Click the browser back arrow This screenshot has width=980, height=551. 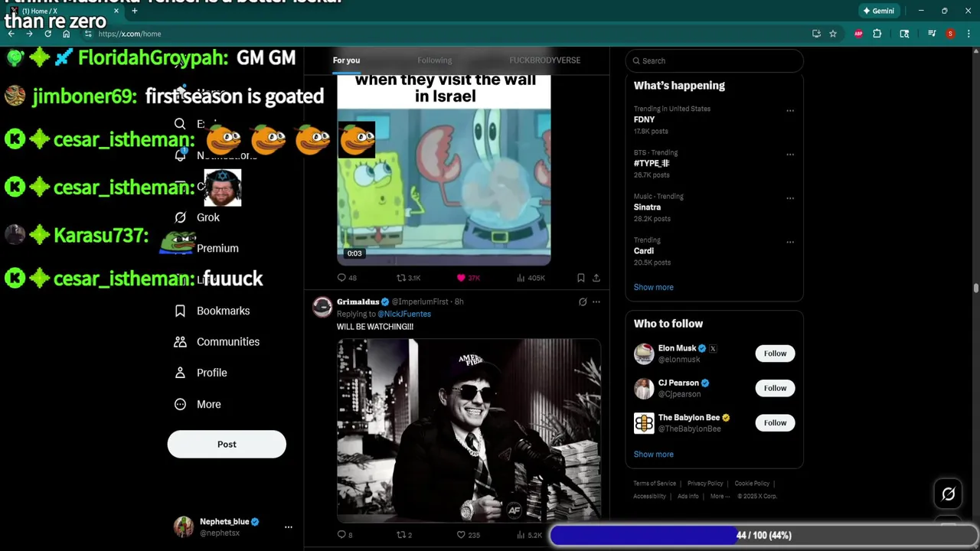point(11,34)
